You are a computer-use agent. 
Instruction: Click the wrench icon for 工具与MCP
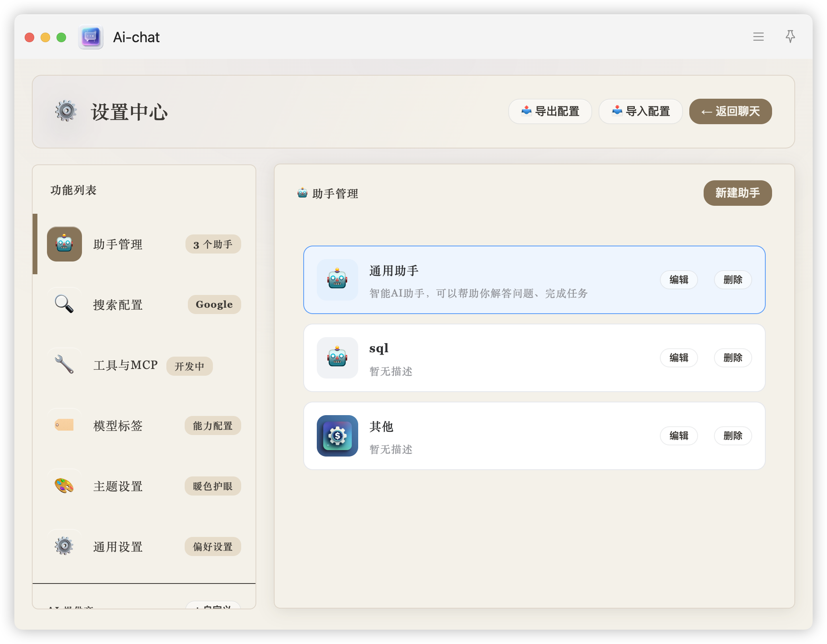click(x=64, y=365)
